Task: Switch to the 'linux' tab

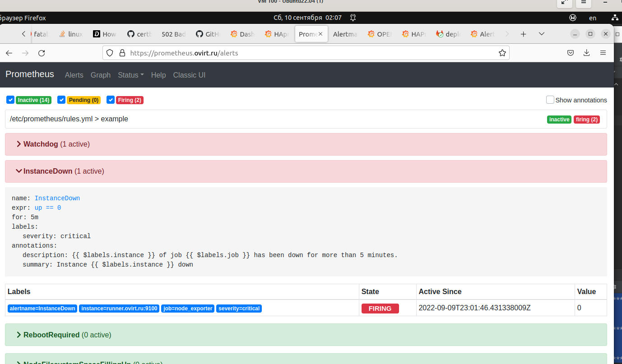Action: point(72,34)
